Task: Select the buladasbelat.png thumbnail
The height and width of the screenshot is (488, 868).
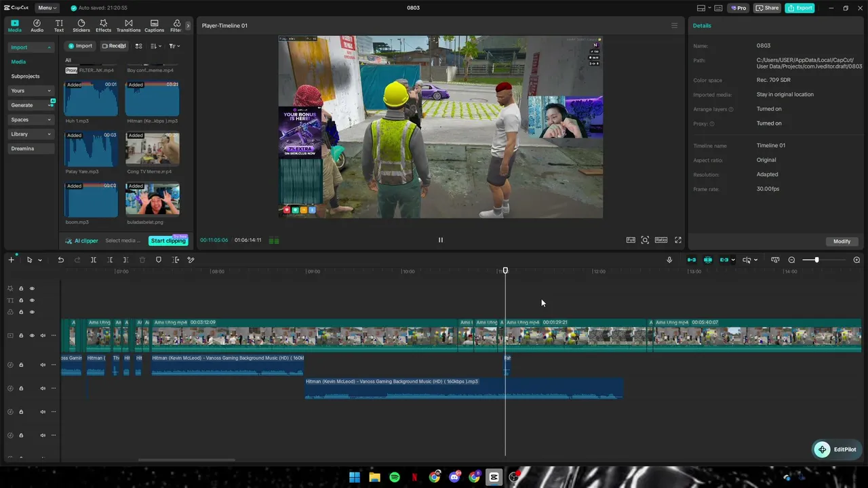Action: (x=153, y=201)
